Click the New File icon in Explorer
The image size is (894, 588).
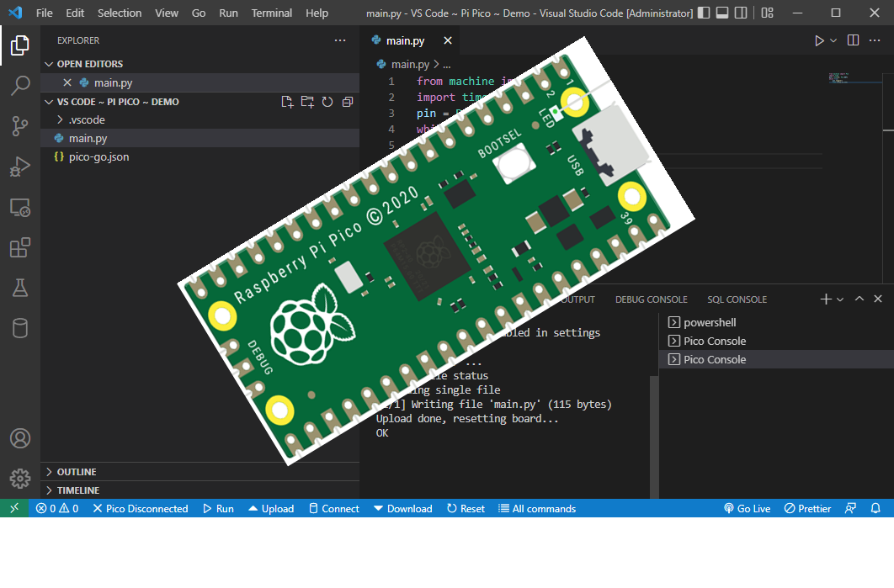287,101
